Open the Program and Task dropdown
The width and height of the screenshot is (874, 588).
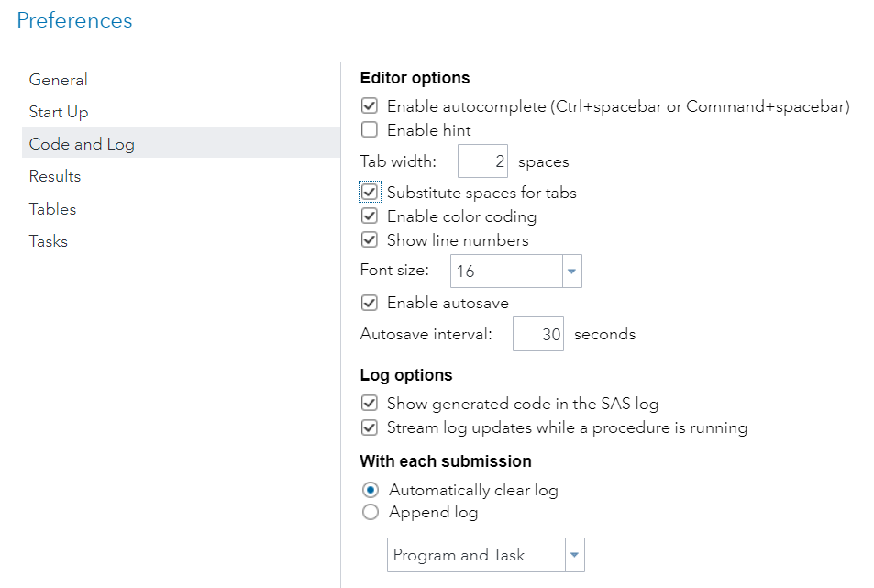pos(574,555)
